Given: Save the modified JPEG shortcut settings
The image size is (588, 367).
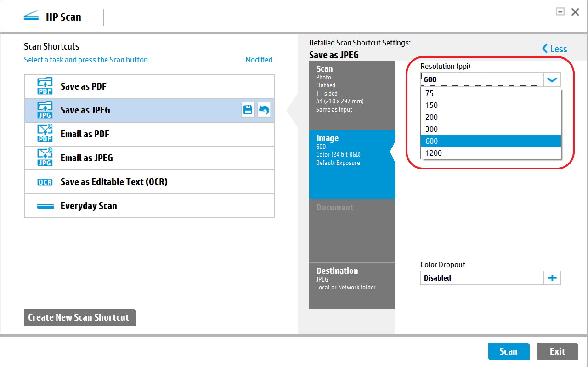Looking at the screenshot, I should (x=248, y=109).
